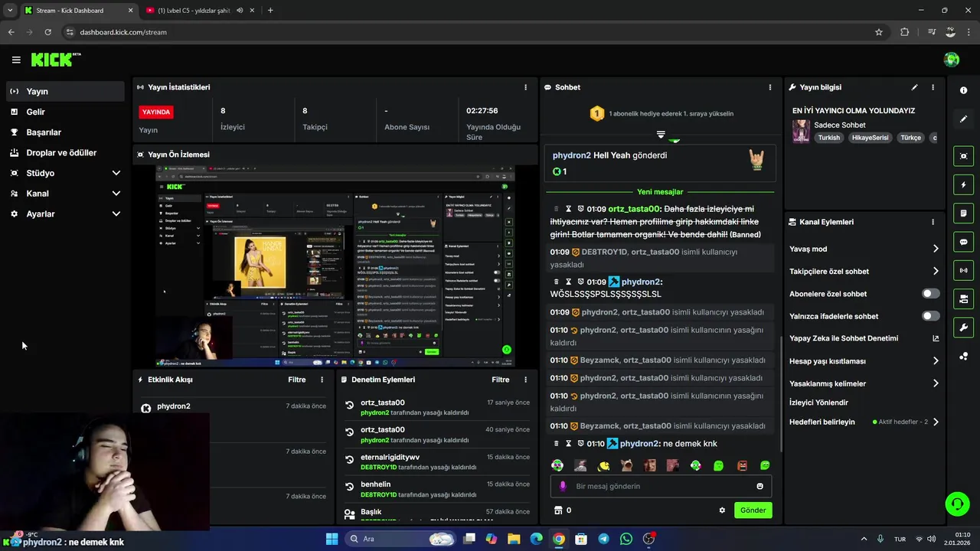The height and width of the screenshot is (551, 980).
Task: Open Droplar ve ödüller page
Action: click(64, 152)
